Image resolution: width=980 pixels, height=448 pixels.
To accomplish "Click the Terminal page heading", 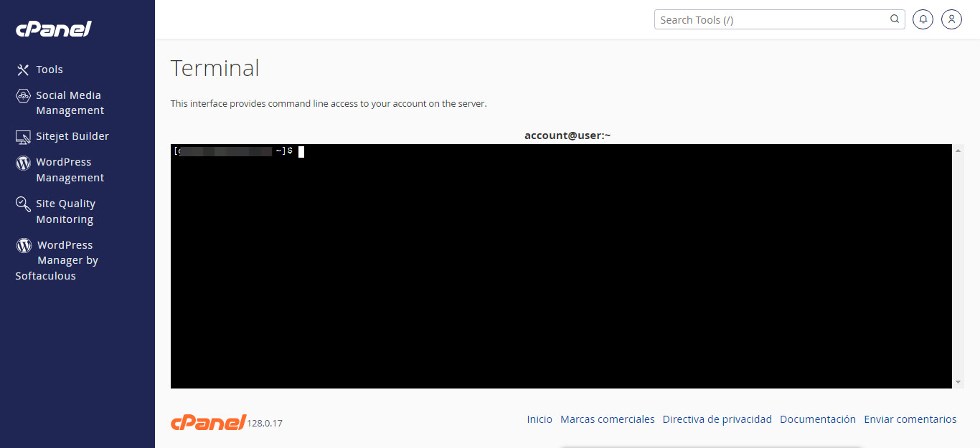I will [215, 68].
